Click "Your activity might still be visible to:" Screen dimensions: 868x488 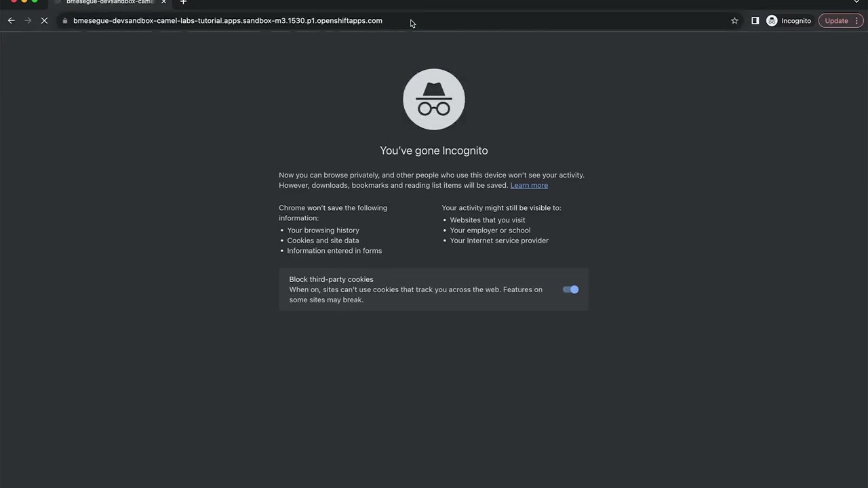(501, 208)
